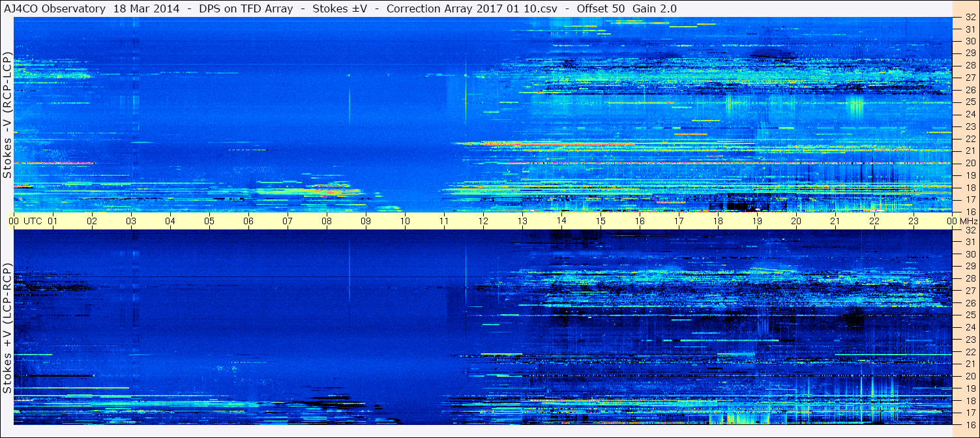Click the 'AJ4CO Observatory' title text
This screenshot has height=438, width=980.
[x=55, y=8]
